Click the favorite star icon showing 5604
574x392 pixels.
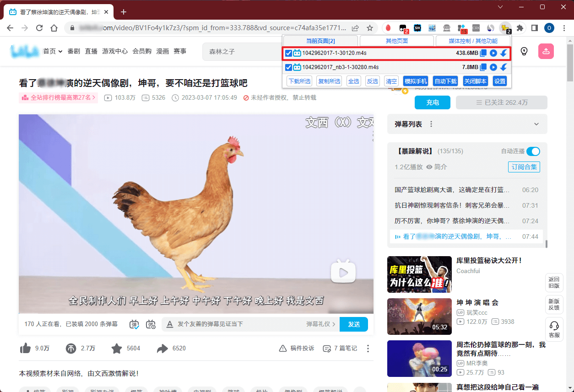[x=116, y=349]
